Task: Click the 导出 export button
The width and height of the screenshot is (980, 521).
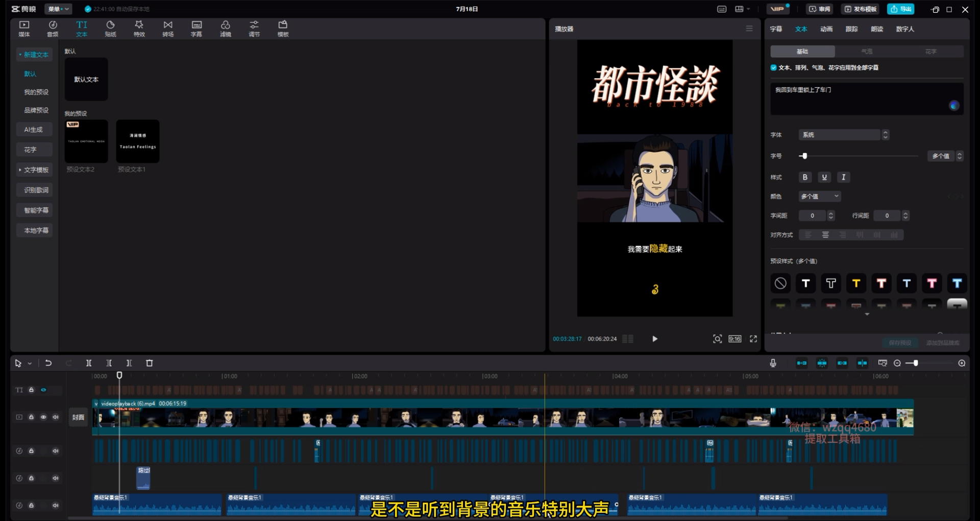Action: (901, 9)
